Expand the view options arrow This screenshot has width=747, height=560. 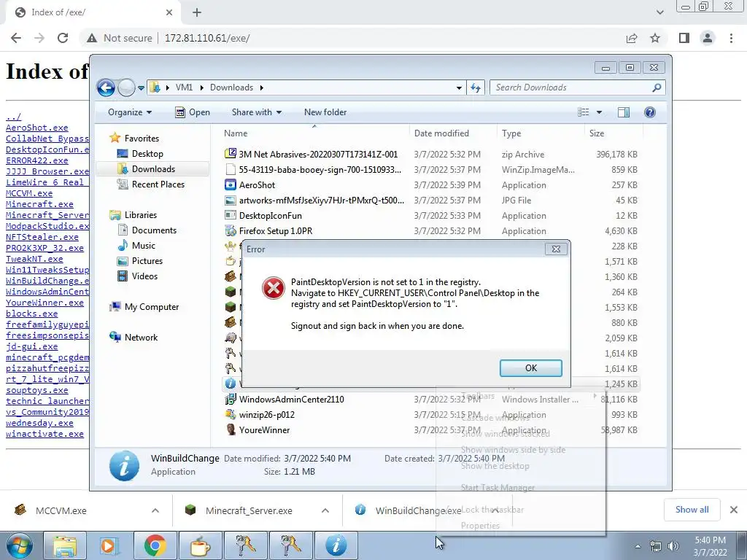click(x=600, y=112)
